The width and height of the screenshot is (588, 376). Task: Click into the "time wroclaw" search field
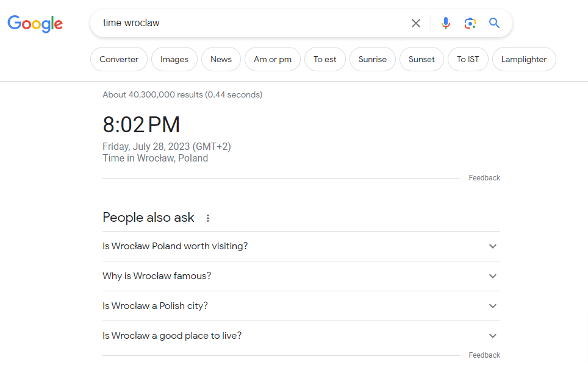250,23
